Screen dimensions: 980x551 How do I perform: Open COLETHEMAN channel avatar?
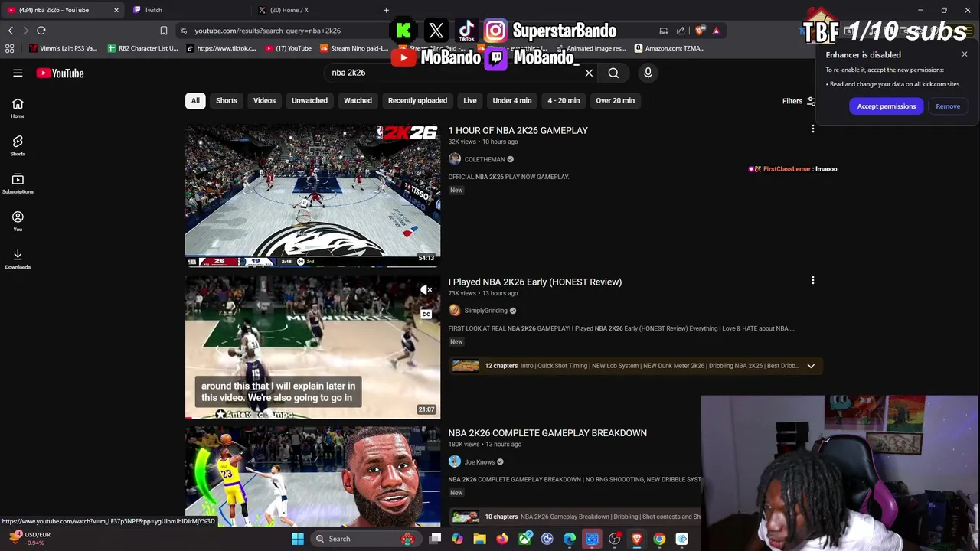455,159
